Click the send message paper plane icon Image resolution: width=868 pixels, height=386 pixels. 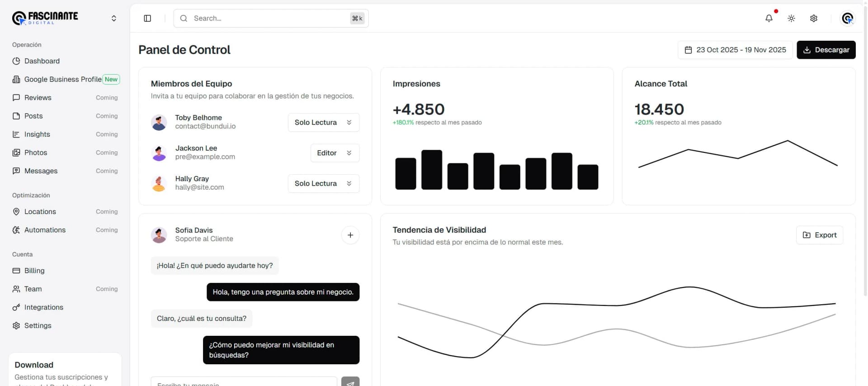coord(350,382)
